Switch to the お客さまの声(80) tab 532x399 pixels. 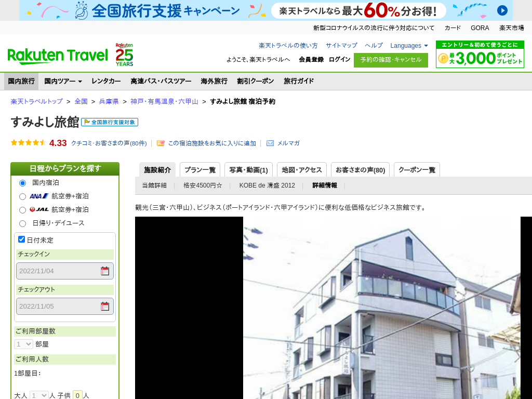click(361, 170)
